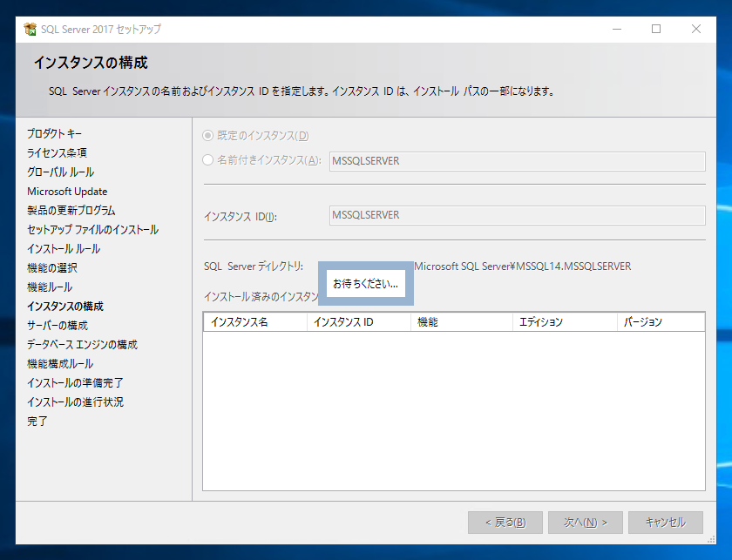Select 機能ルール step in sidebar
The image size is (732, 560).
[50, 287]
